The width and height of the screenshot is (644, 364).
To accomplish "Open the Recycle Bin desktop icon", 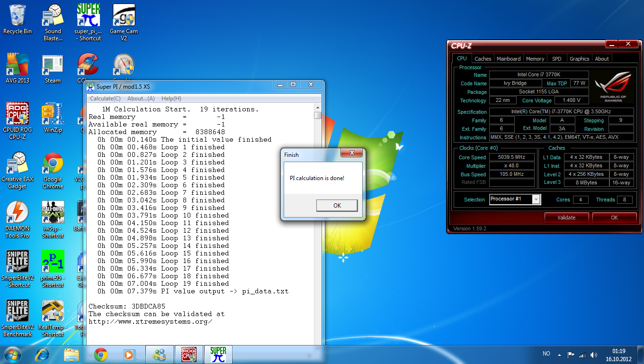I will pyautogui.click(x=18, y=19).
